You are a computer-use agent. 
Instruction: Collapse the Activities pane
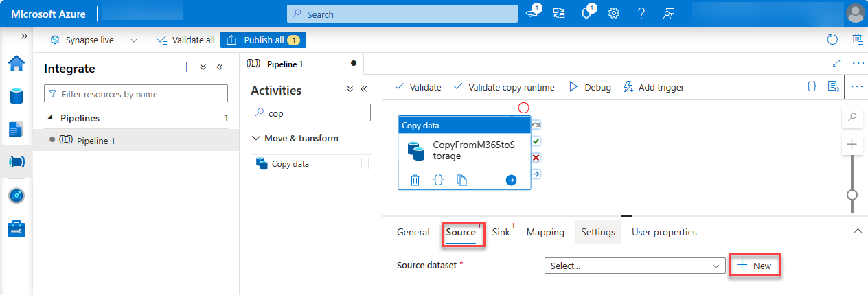pyautogui.click(x=363, y=89)
